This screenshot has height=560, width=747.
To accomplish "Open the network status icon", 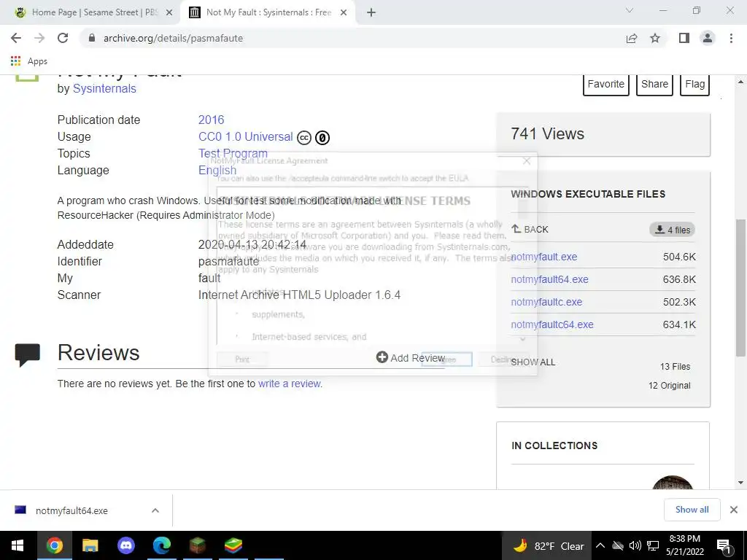I will point(653,546).
